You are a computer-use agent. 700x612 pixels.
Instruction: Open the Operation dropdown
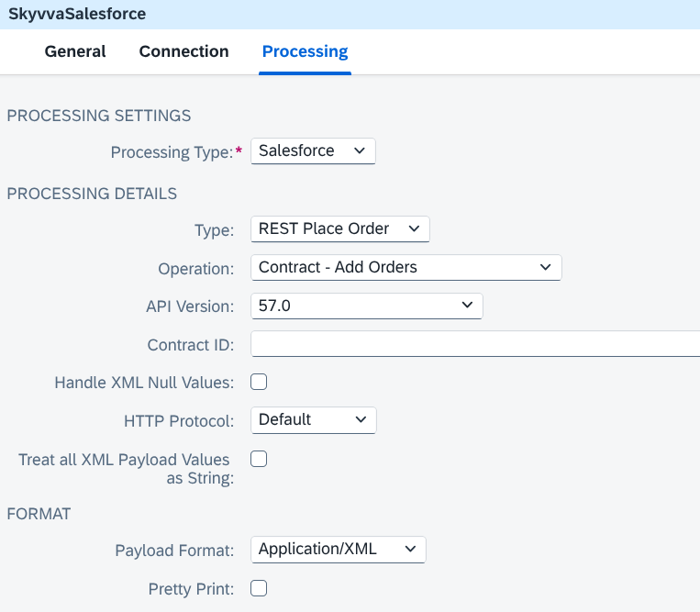[x=406, y=267]
